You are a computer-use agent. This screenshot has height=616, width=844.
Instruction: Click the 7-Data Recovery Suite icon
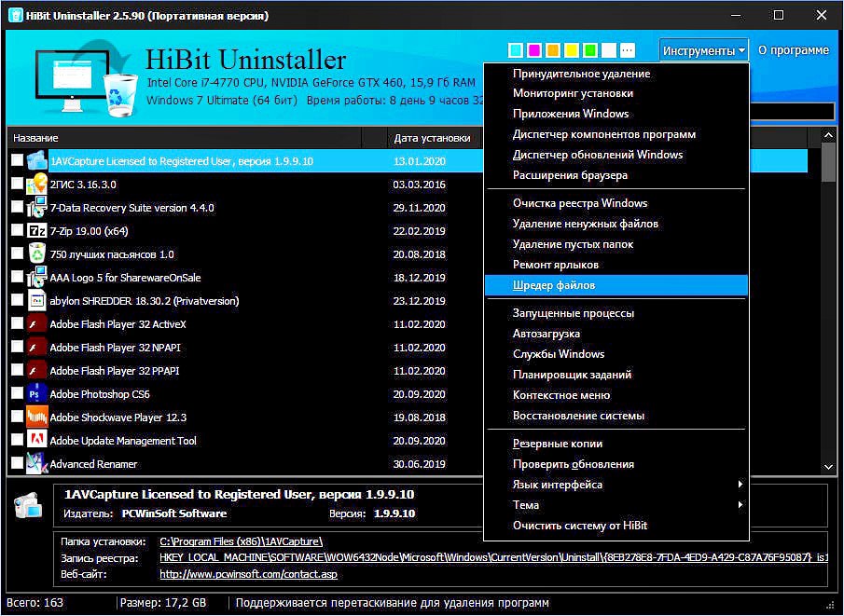37,207
